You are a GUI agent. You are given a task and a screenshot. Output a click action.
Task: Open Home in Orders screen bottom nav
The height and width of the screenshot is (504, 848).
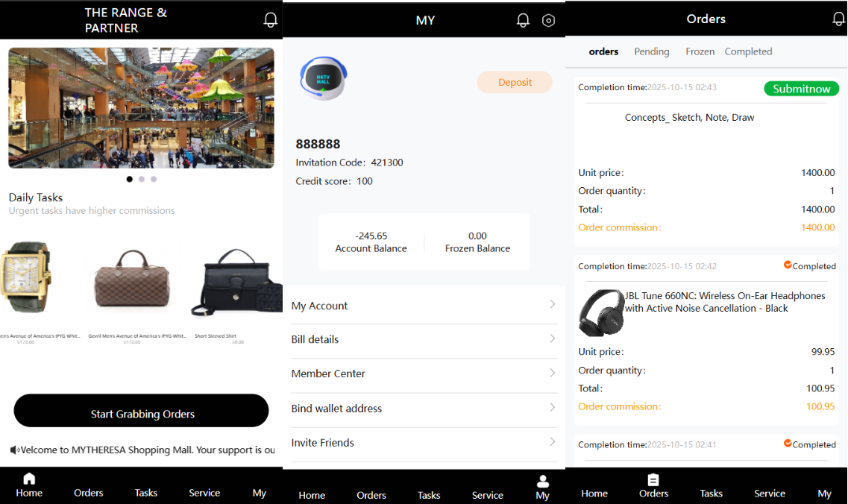(x=594, y=493)
